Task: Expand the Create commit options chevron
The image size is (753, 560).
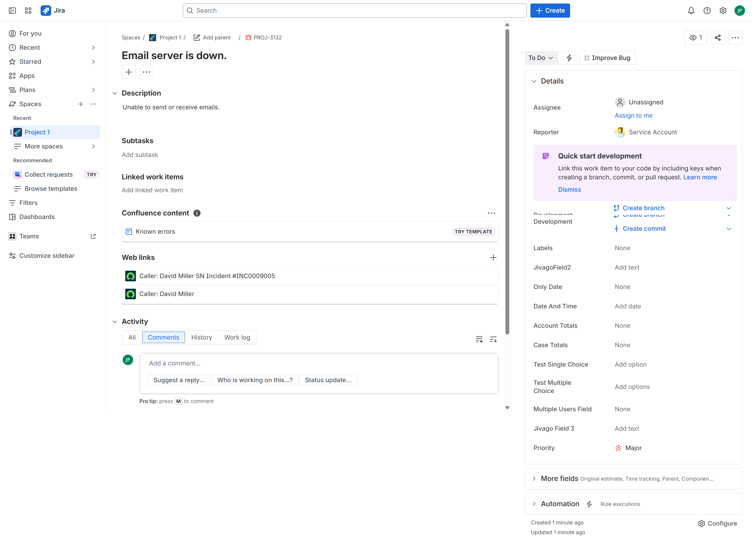Action: (x=729, y=228)
